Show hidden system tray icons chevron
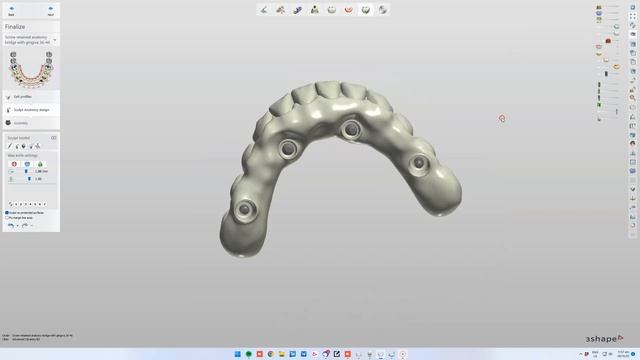Screen dimensions: 640x360 [x=580, y=354]
